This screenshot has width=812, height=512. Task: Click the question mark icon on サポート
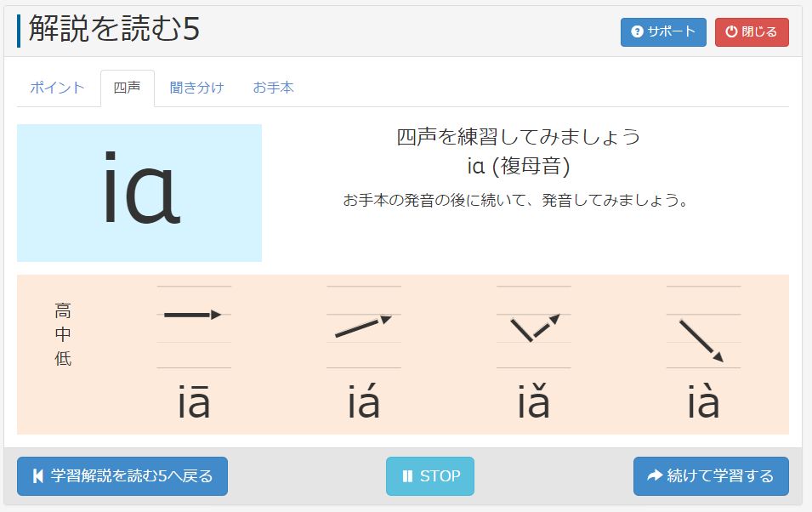click(x=637, y=32)
